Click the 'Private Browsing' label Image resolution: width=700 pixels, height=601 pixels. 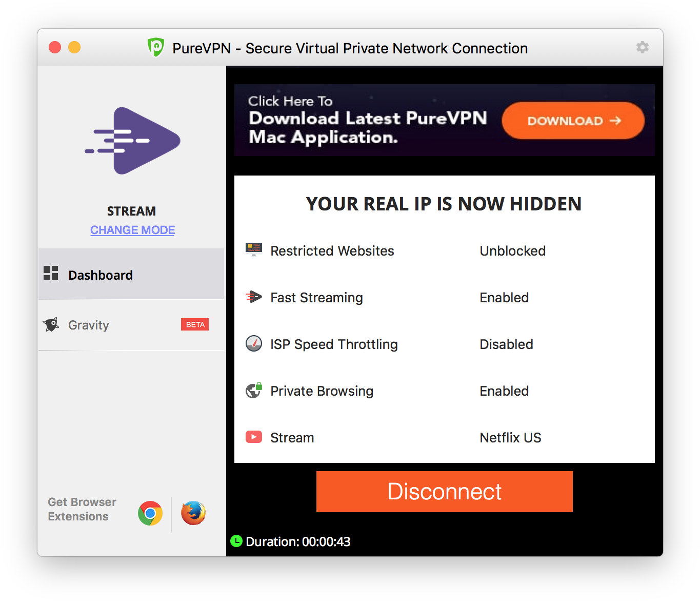(x=322, y=391)
